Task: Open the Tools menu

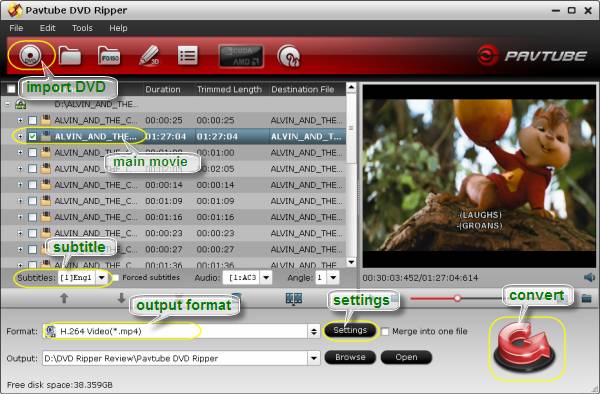Action: [82, 28]
